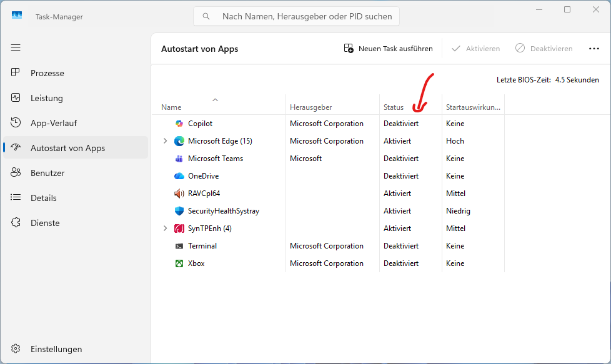Image resolution: width=611 pixels, height=364 pixels.
Task: Click Neuen Task ausführen button
Action: (388, 49)
